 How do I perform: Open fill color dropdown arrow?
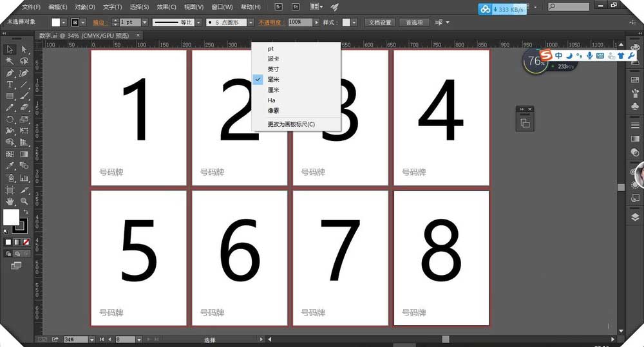pyautogui.click(x=64, y=22)
